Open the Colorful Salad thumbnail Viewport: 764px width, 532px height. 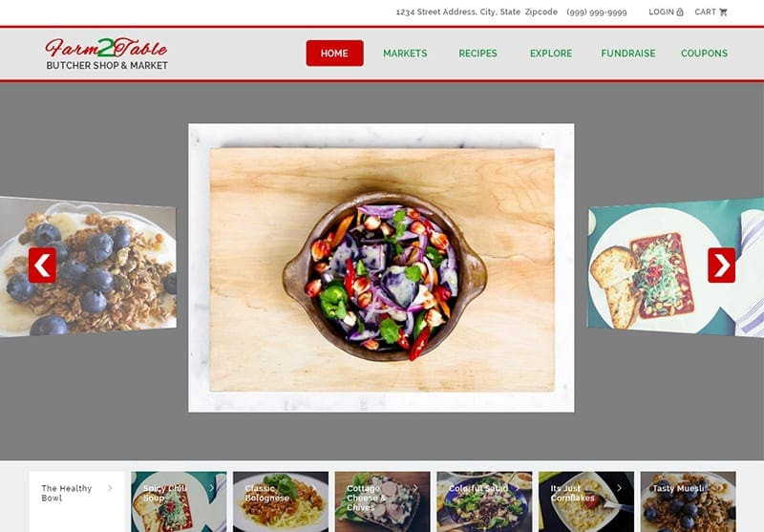[x=484, y=501]
